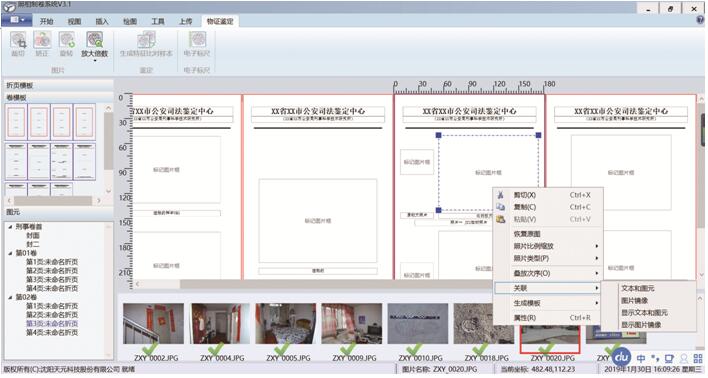
Task: Choose 文本和图元 in the 关联 submenu
Action: (x=638, y=288)
